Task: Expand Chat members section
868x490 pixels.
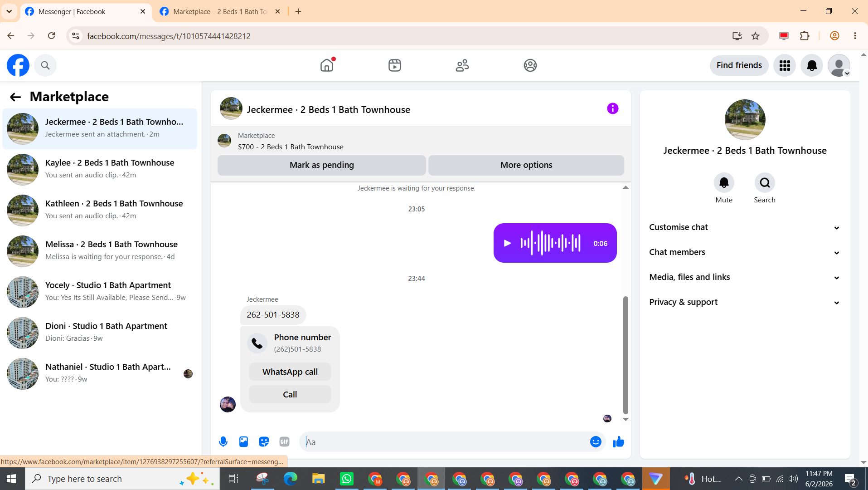Action: (745, 252)
